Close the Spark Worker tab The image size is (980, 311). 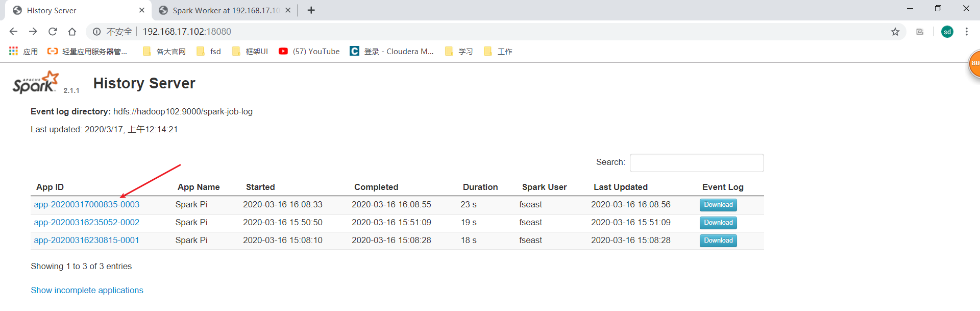pos(288,10)
